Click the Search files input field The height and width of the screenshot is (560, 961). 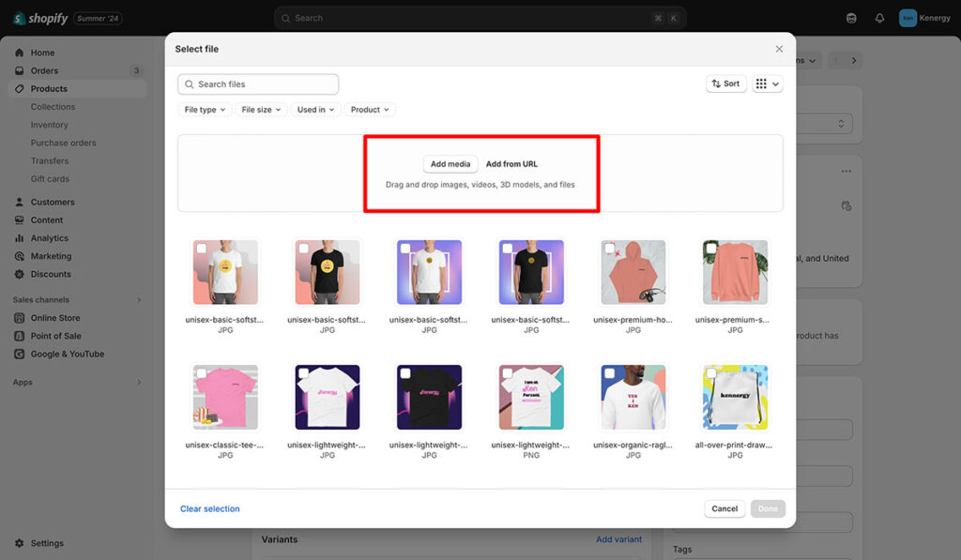(x=263, y=84)
